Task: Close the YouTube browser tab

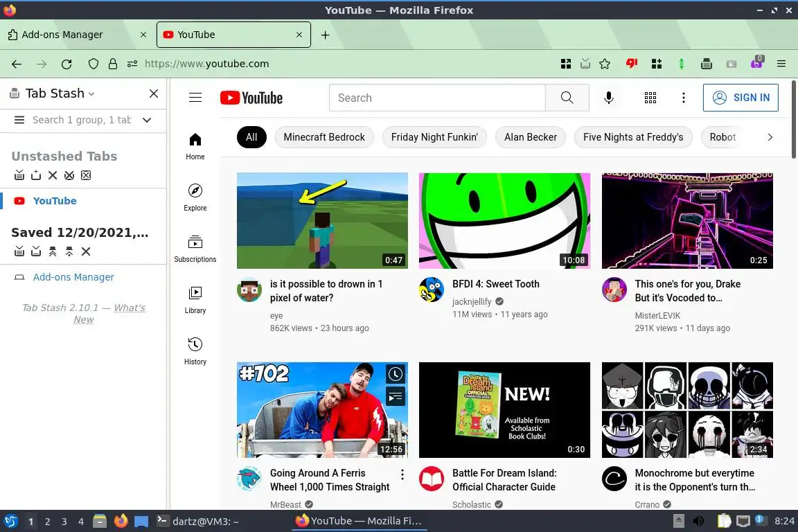Action: click(x=299, y=35)
